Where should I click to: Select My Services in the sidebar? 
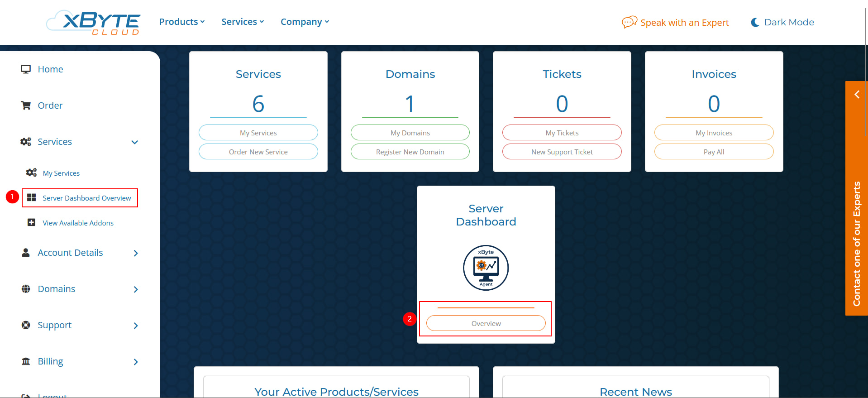[61, 173]
